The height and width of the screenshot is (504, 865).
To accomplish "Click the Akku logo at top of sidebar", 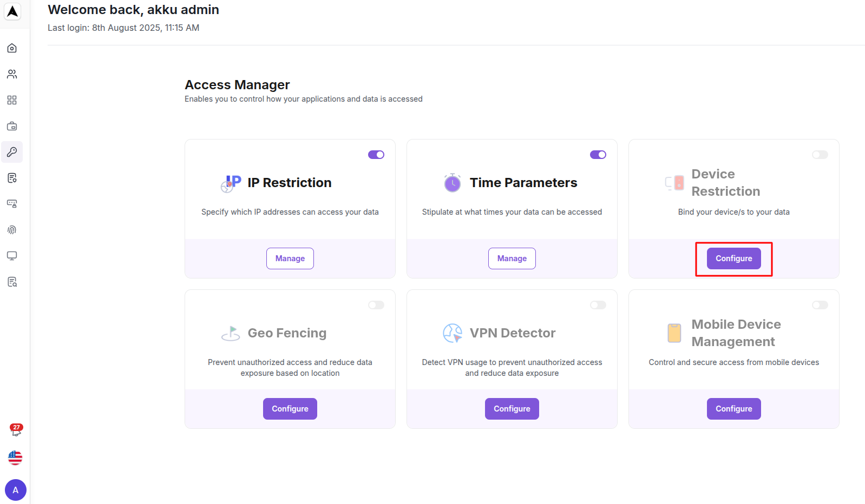I will tap(12, 11).
